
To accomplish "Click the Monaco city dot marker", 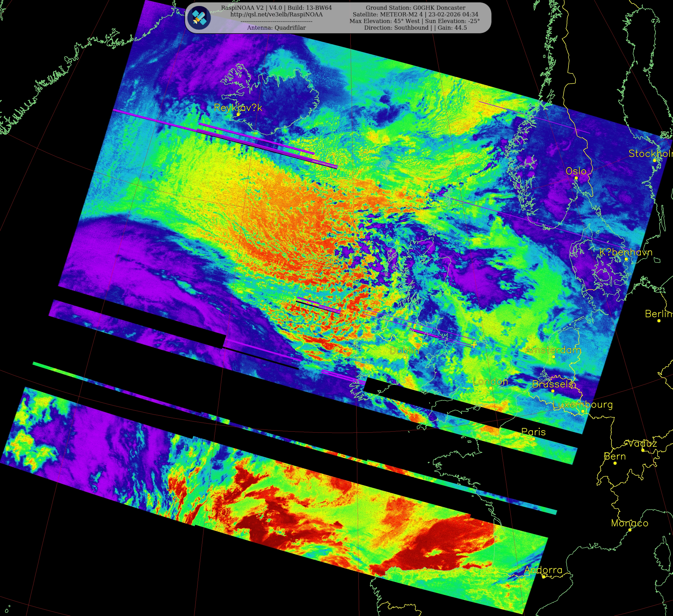I will 630,530.
